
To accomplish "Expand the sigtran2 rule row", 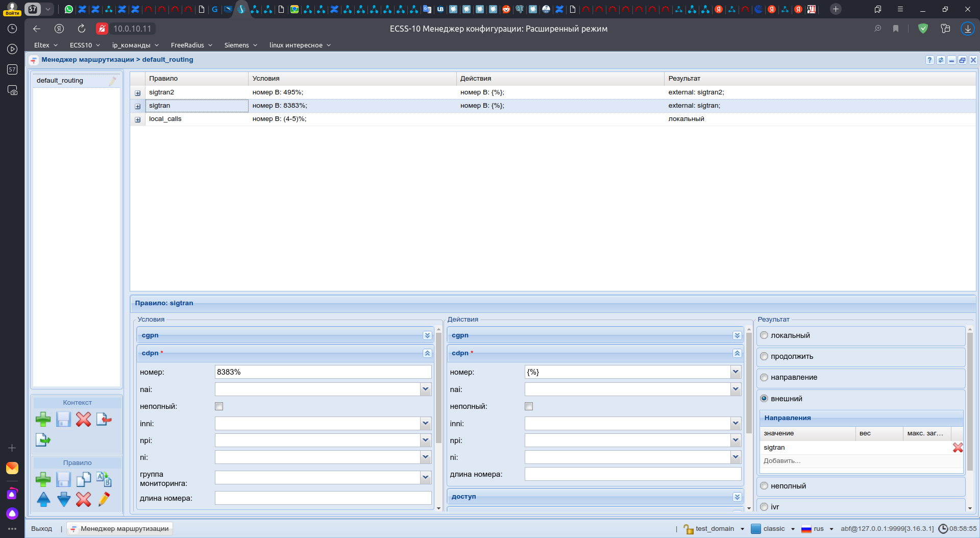I will pos(137,93).
